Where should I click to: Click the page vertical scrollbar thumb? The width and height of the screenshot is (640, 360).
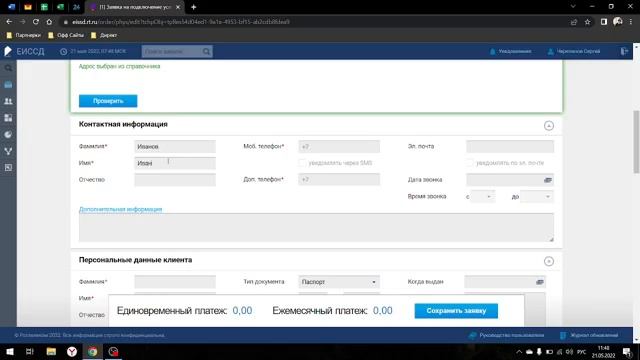636,142
